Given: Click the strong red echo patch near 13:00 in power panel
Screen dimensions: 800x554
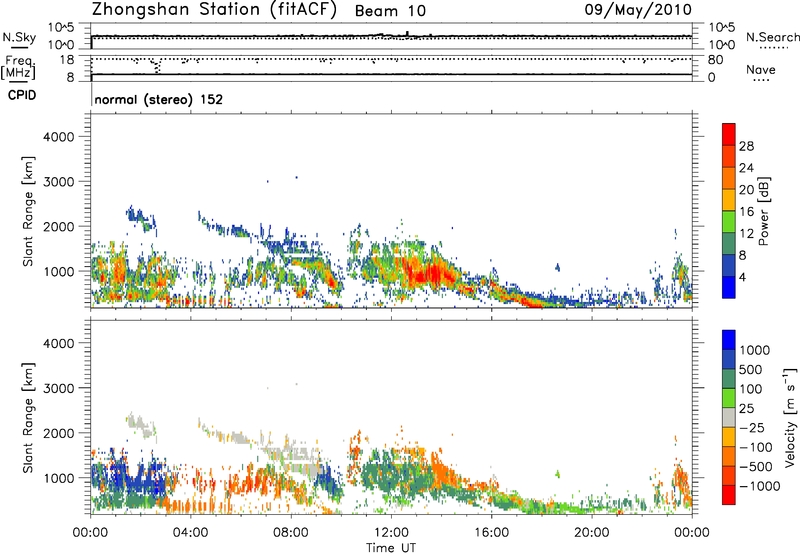Looking at the screenshot, I should click(x=429, y=274).
